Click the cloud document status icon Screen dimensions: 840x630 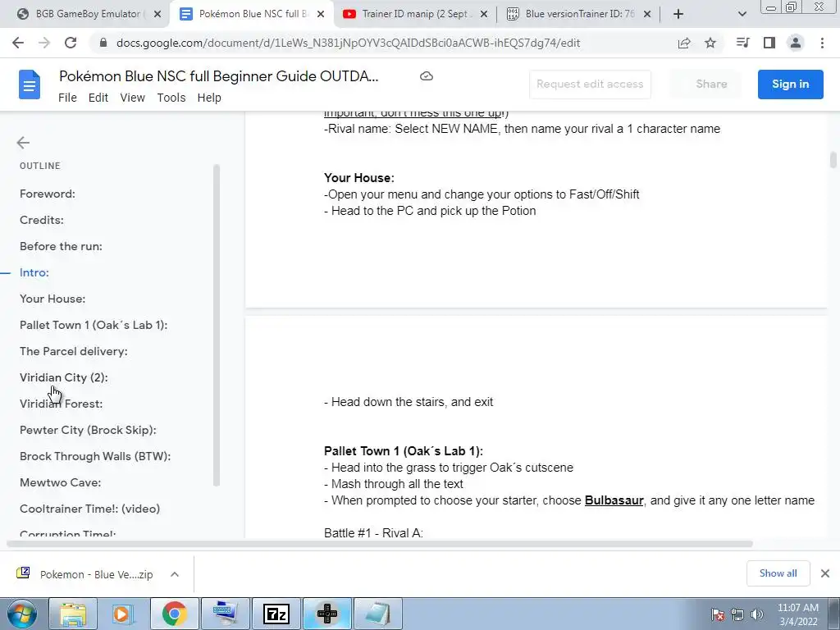pyautogui.click(x=427, y=76)
